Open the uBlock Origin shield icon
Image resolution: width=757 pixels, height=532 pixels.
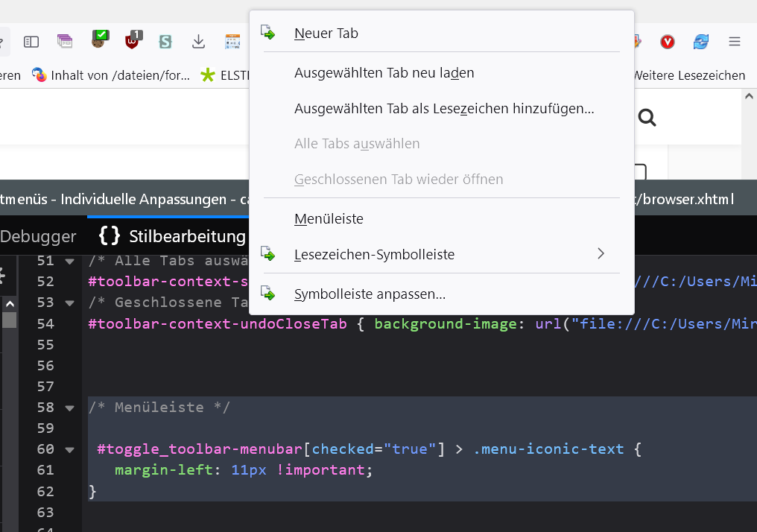(133, 40)
